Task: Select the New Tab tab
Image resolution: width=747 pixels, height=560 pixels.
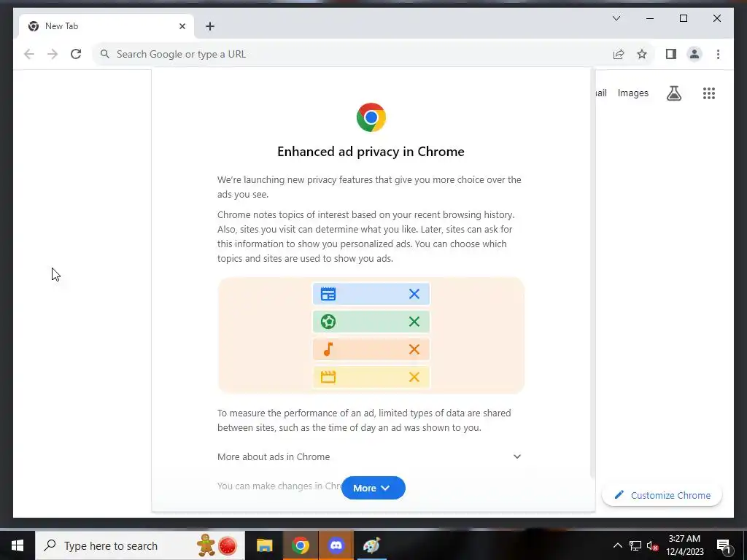Action: pyautogui.click(x=107, y=26)
